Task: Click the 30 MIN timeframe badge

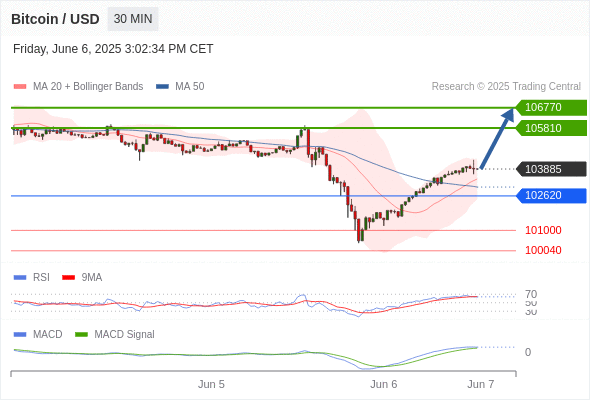Action: [x=133, y=19]
